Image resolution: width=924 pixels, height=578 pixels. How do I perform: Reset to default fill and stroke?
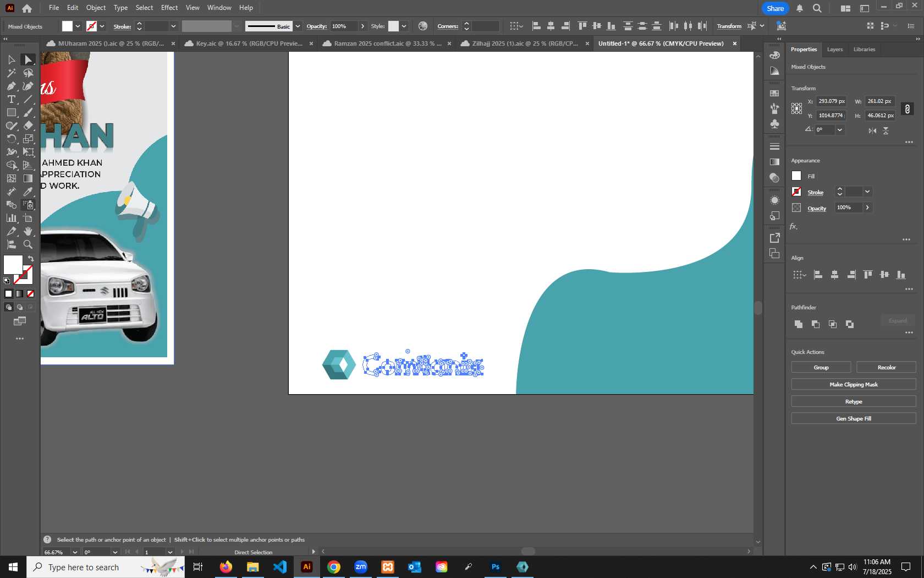coord(7,281)
